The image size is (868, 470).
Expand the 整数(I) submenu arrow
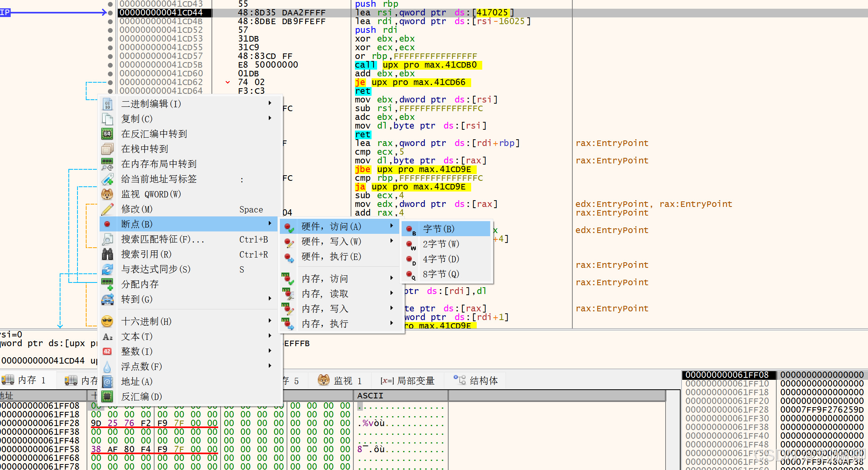(270, 351)
